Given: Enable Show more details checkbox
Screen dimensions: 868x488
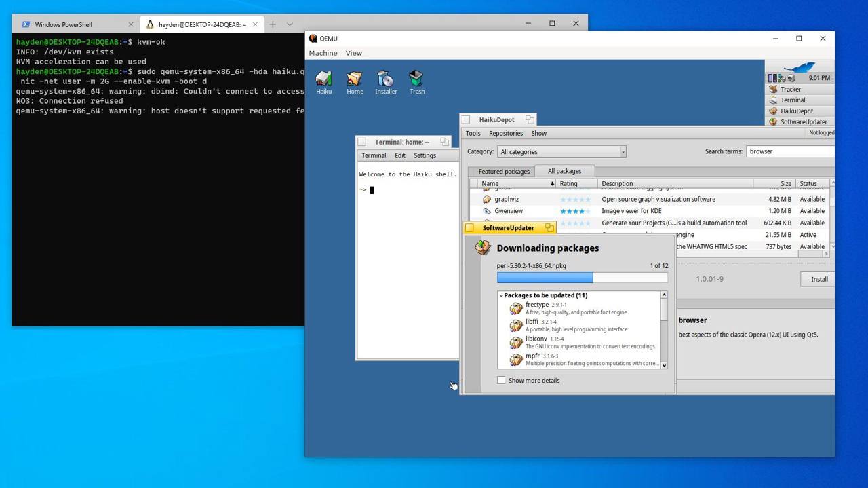Looking at the screenshot, I should [501, 380].
